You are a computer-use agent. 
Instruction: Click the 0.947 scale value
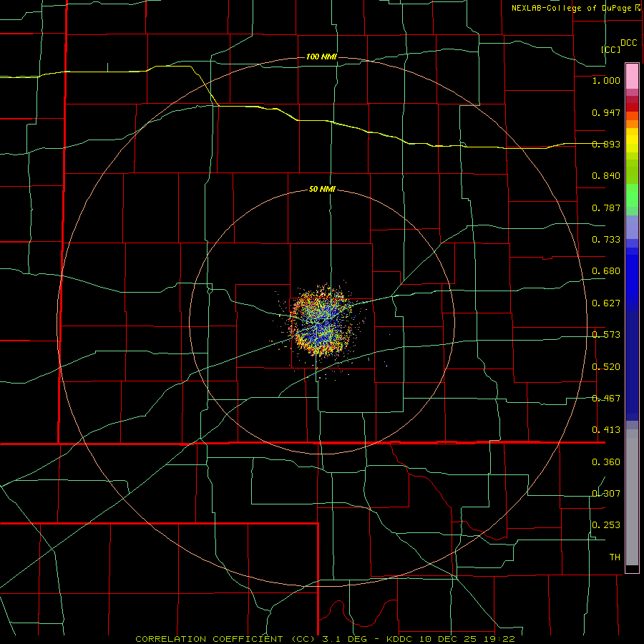pos(606,112)
